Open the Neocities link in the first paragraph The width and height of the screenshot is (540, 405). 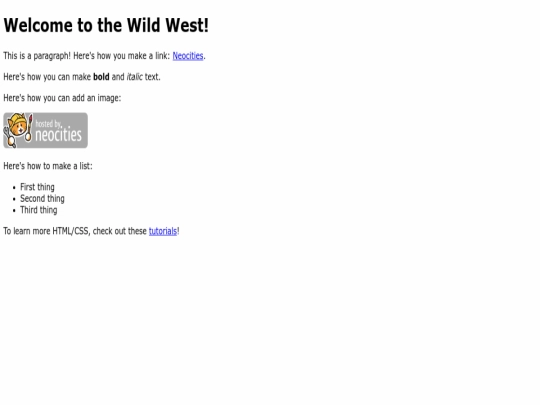[188, 56]
